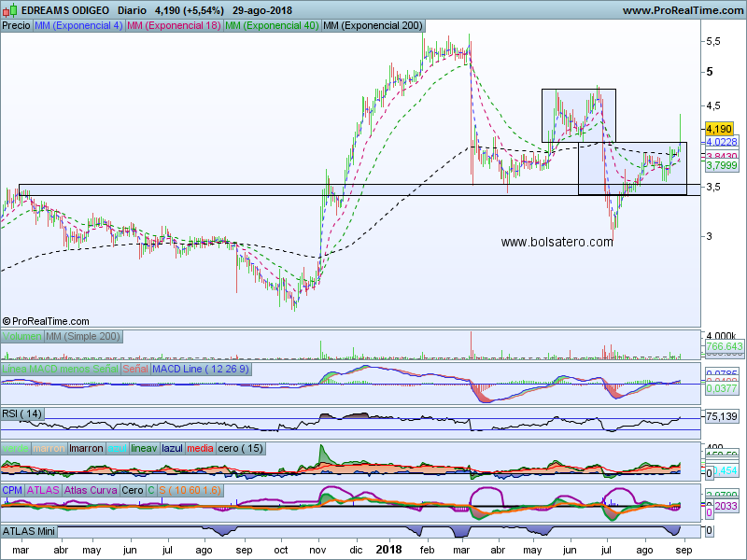
Task: Select the MM (Exponencial 18) legend label
Action: pyautogui.click(x=174, y=25)
